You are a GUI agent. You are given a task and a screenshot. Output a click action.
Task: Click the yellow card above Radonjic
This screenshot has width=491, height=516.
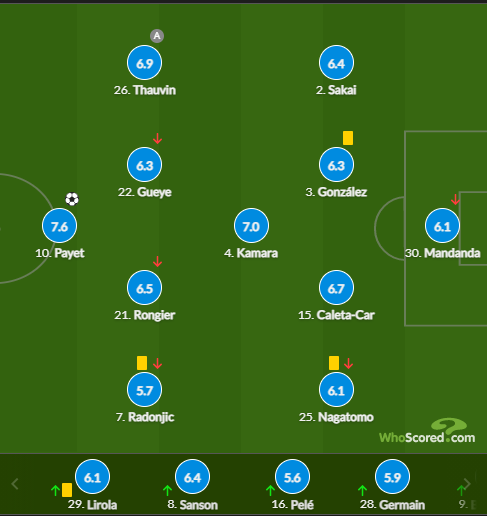[x=142, y=363]
